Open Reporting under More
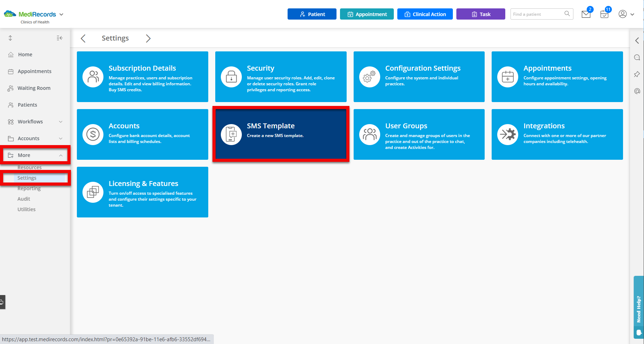 tap(29, 188)
